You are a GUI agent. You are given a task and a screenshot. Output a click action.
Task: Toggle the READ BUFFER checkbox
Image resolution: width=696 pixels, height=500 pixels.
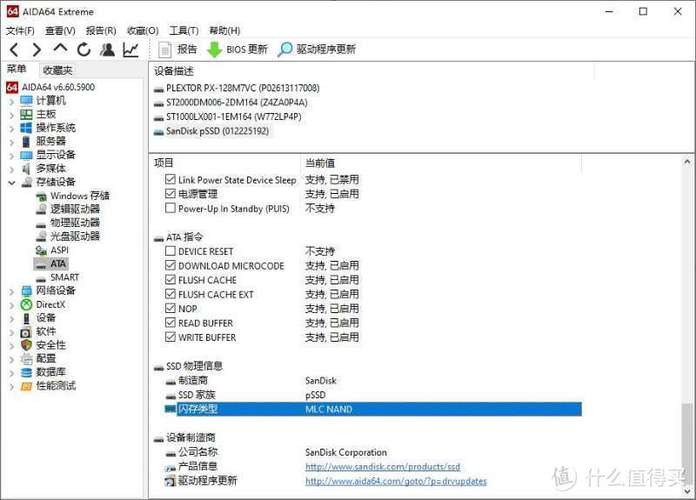pyautogui.click(x=170, y=322)
